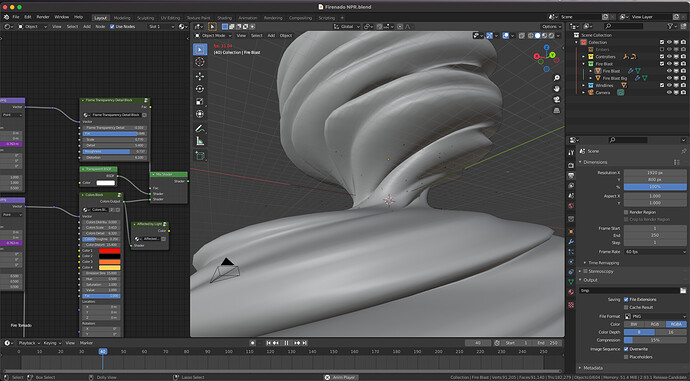Open the Tool properties tab

tap(571, 152)
